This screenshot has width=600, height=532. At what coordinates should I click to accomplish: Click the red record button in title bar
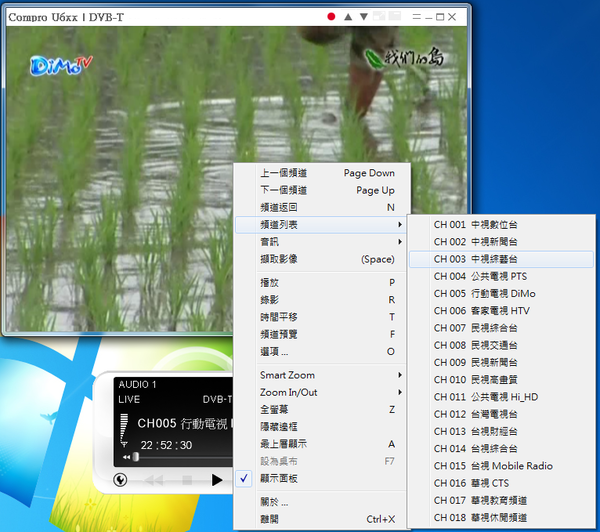331,16
